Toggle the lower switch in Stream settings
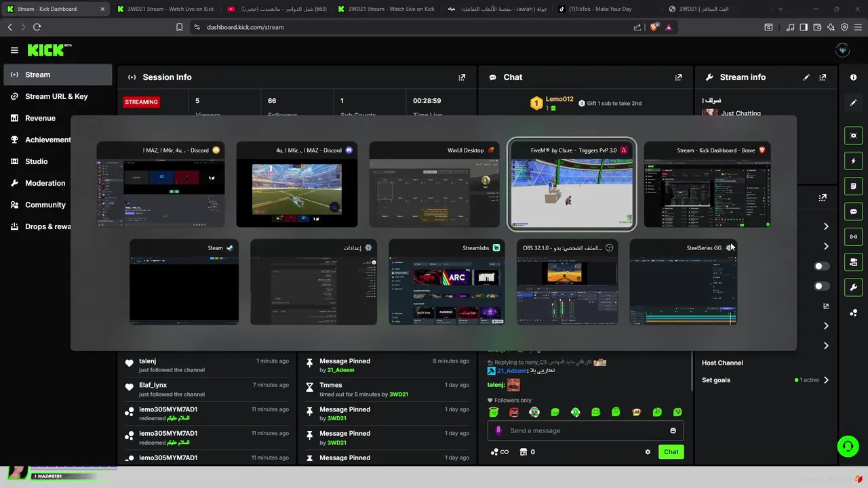Image resolution: width=868 pixels, height=488 pixels. [x=821, y=286]
